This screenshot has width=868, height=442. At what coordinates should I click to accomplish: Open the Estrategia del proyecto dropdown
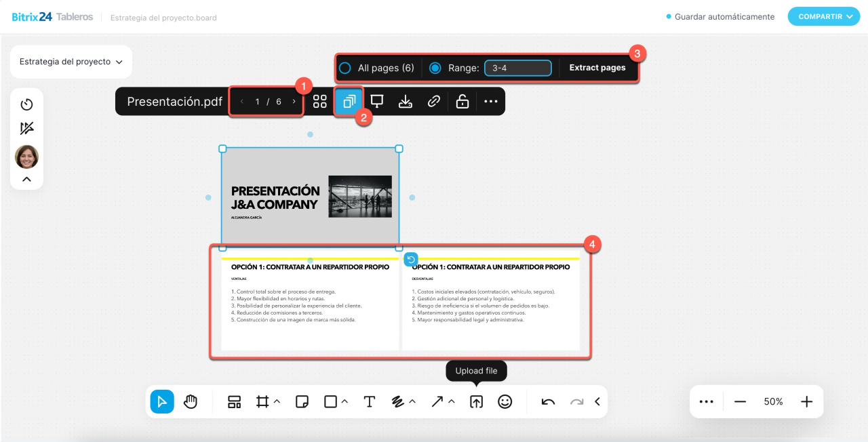[71, 62]
